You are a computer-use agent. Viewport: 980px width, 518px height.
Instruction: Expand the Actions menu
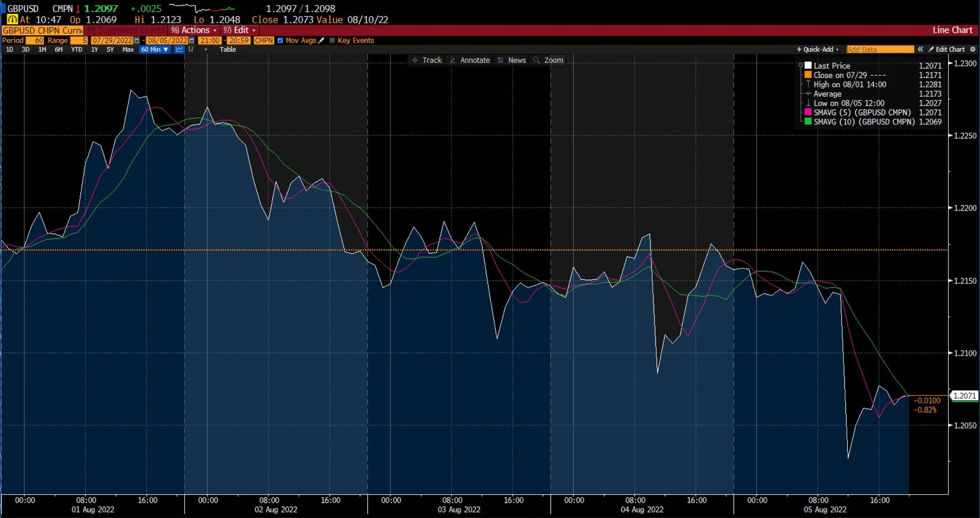(x=194, y=30)
